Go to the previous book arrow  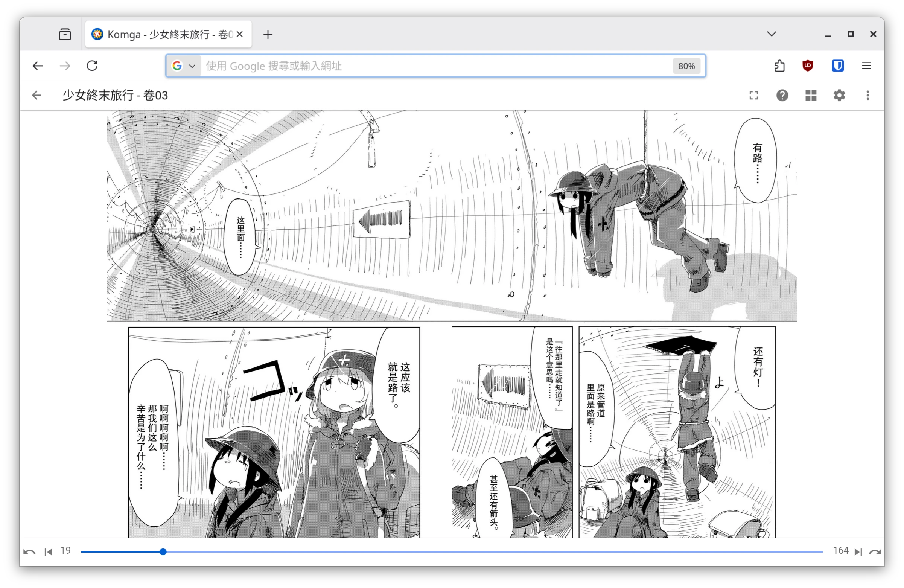tap(29, 551)
